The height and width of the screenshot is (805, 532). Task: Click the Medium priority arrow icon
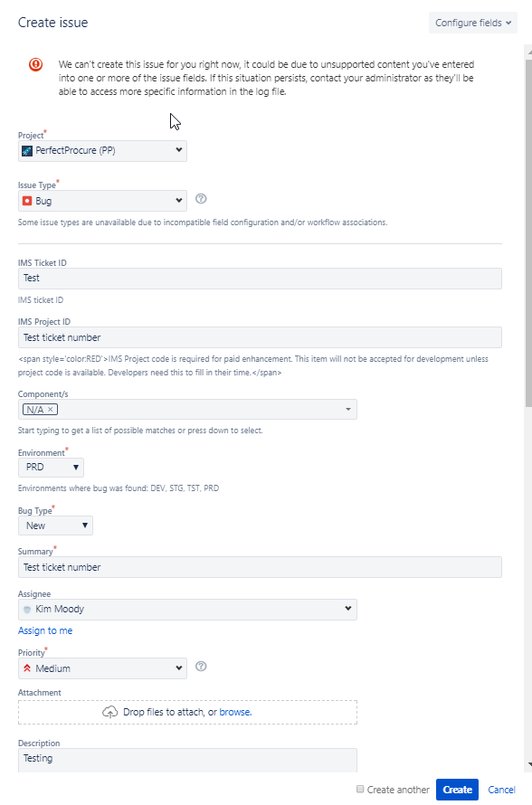tap(27, 668)
